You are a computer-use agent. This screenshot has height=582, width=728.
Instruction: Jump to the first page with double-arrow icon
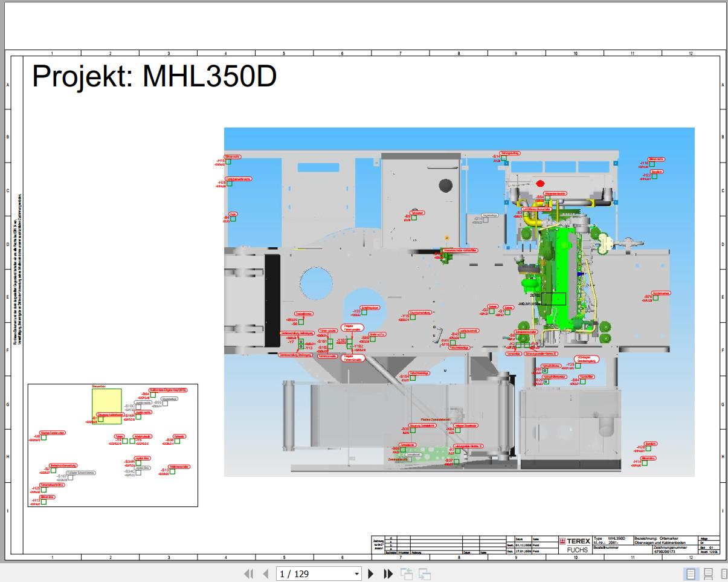click(x=250, y=573)
